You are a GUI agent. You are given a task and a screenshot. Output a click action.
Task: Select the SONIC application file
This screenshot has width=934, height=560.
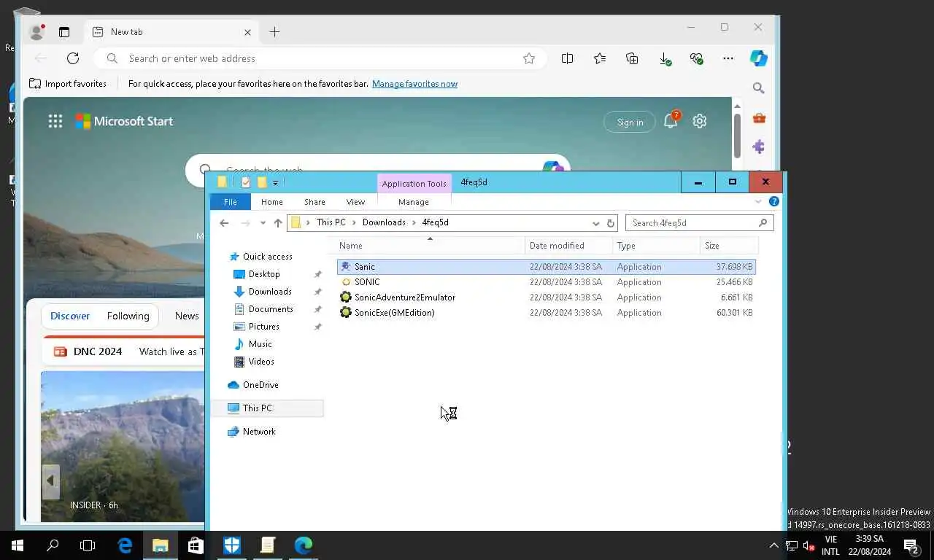point(546,282)
